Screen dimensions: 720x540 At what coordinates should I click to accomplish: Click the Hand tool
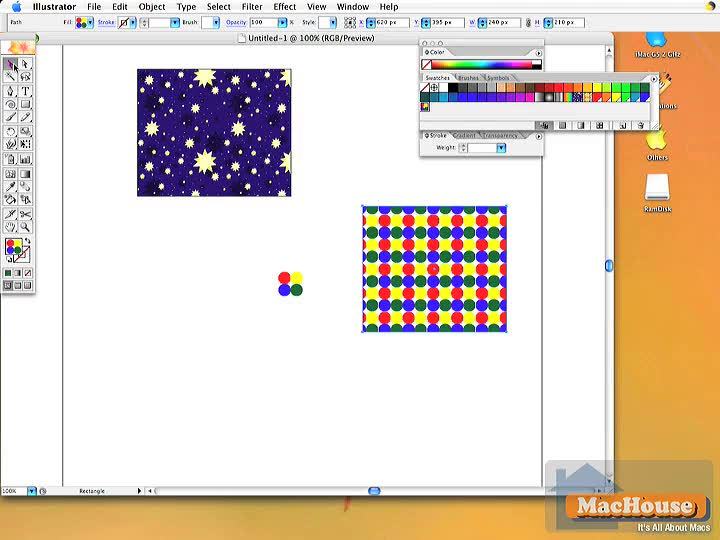pyautogui.click(x=10, y=227)
